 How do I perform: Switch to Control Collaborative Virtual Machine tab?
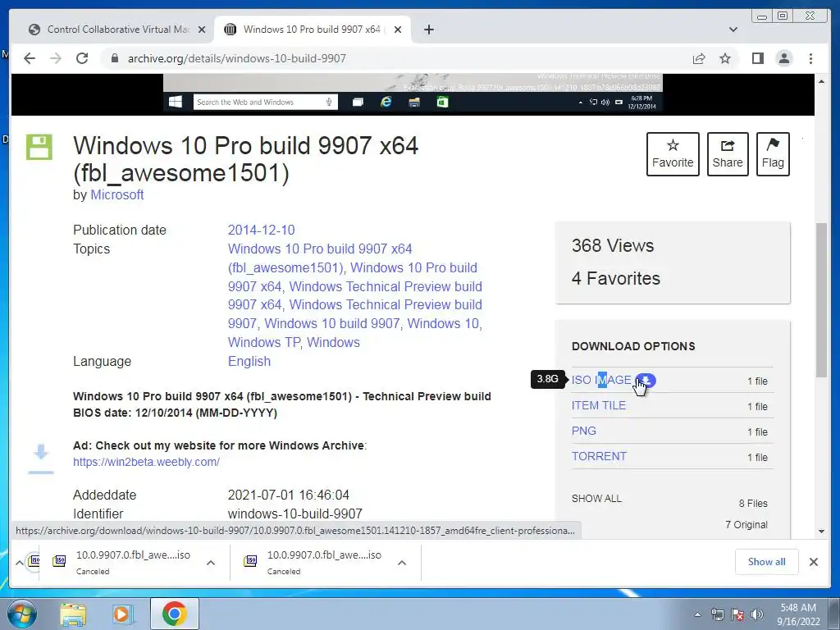pos(116,30)
